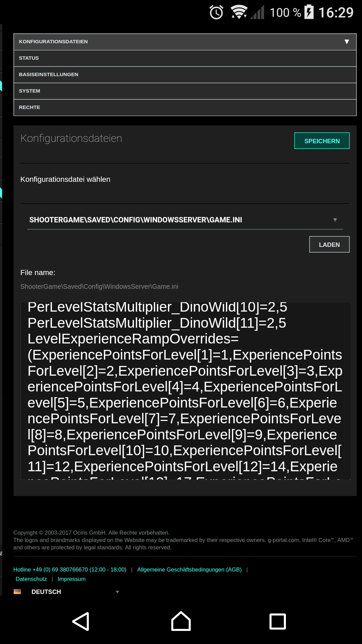Select the Basiseinstellungen menu item
This screenshot has width=362, height=644.
coord(185,74)
